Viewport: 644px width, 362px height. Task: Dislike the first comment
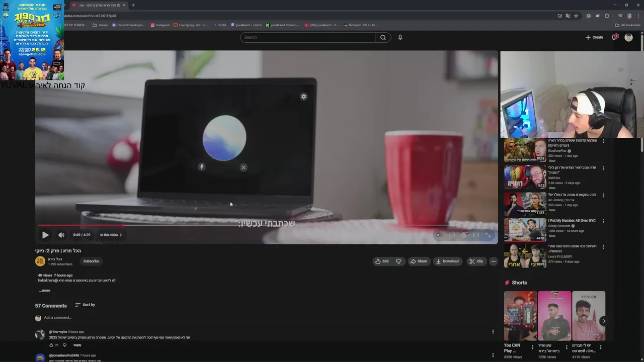64,345
